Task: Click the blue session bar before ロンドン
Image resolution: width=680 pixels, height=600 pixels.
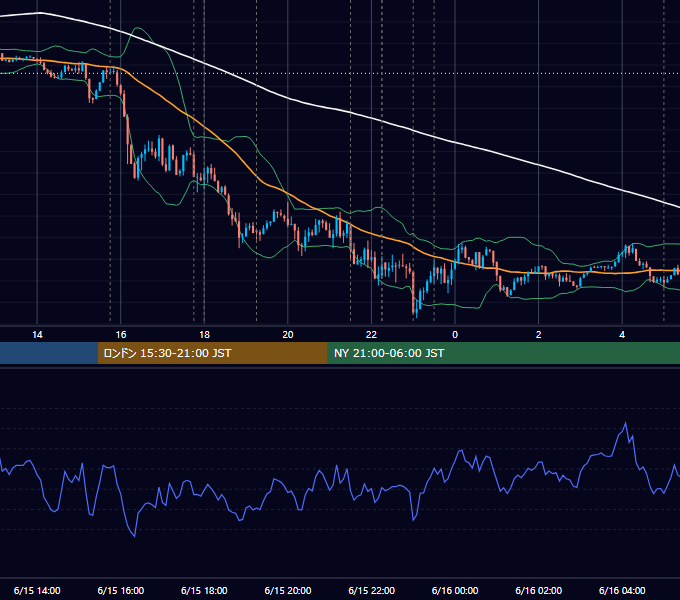Action: (49, 353)
